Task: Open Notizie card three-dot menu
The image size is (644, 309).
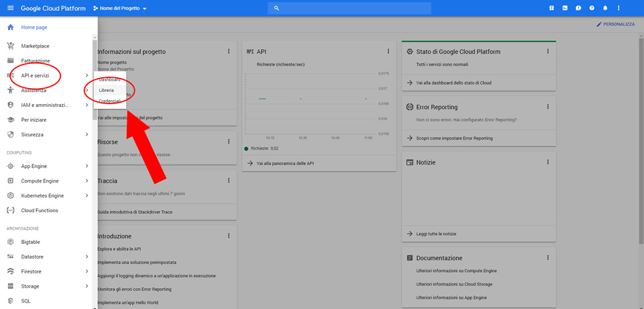Action: [x=547, y=162]
